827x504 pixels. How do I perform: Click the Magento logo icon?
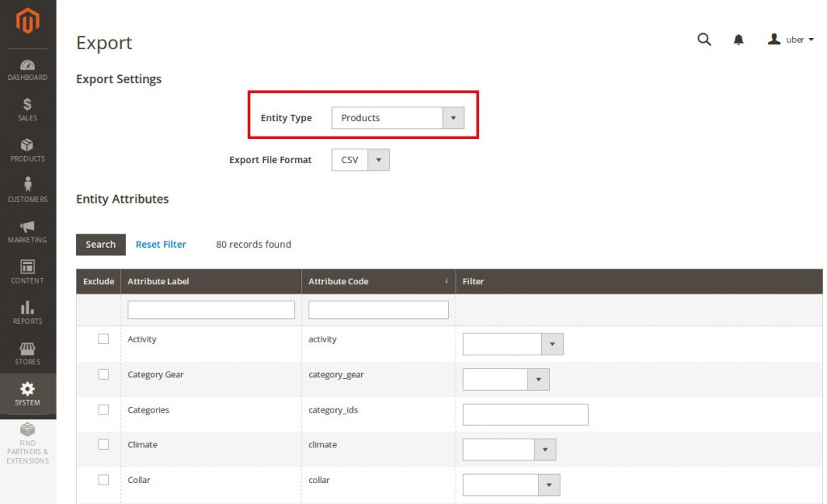tap(27, 22)
